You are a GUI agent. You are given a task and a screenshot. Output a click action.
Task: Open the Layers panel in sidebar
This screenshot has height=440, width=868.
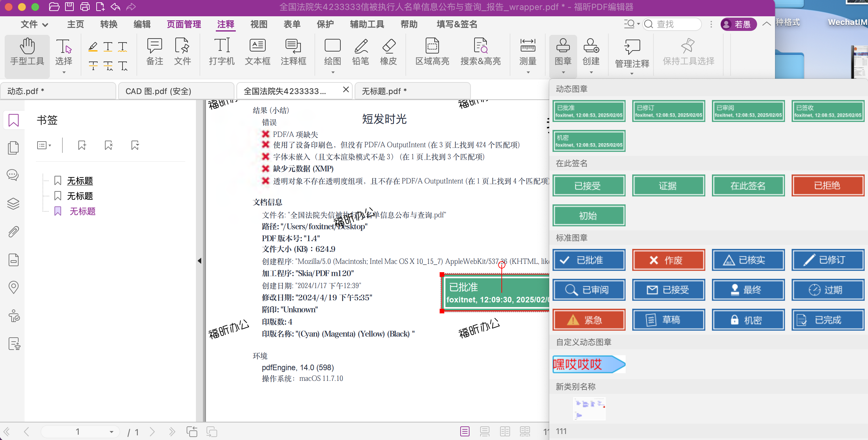tap(14, 204)
